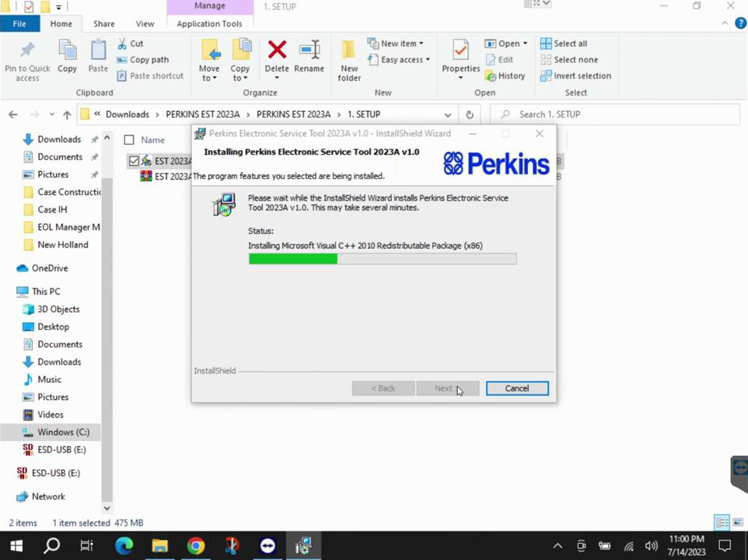The height and width of the screenshot is (560, 748).
Task: Click Select all in the ribbon
Action: (x=564, y=44)
